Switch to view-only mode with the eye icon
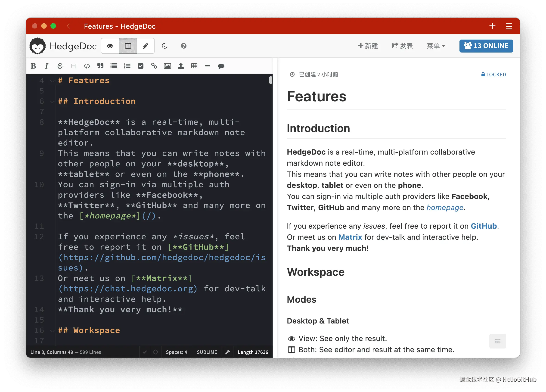Screen dimensions: 546x392 click(x=110, y=46)
